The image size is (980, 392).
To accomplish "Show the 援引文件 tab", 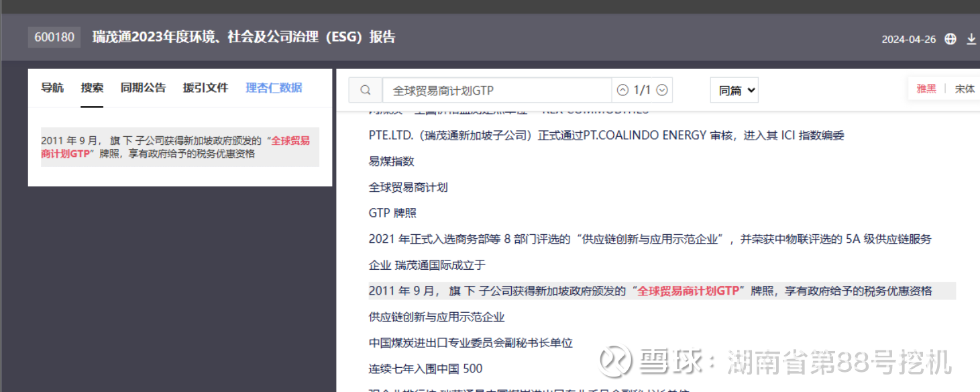I will tap(205, 87).
